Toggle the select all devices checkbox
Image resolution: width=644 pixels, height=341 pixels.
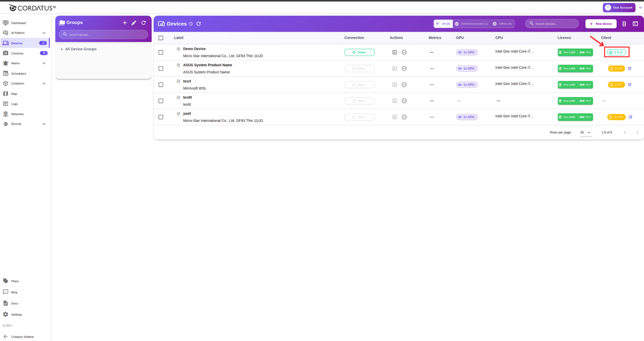[x=161, y=38]
